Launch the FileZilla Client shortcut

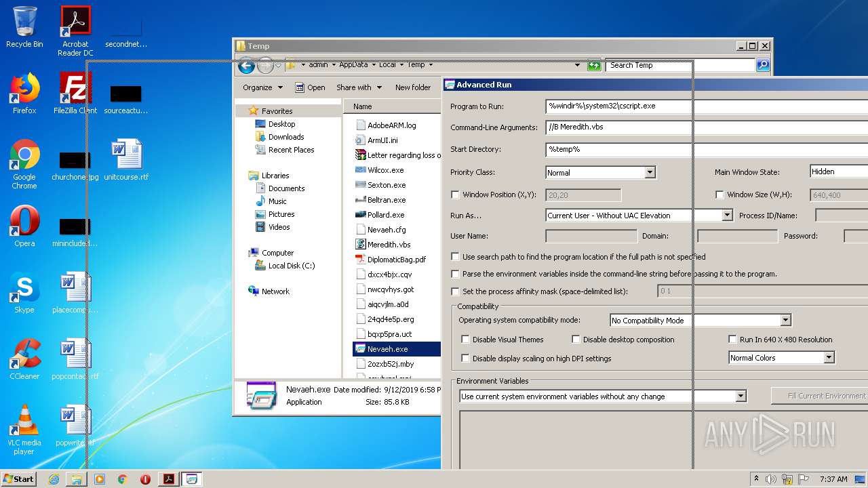pyautogui.click(x=75, y=94)
